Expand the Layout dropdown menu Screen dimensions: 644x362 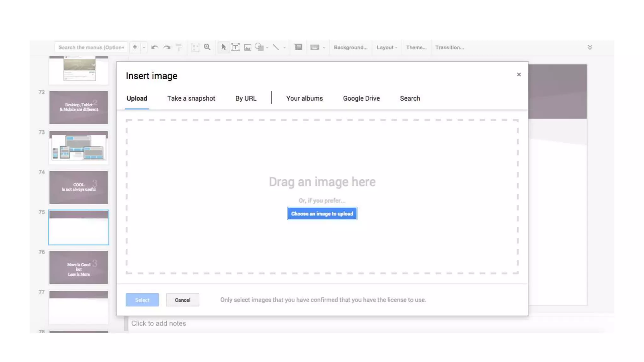click(387, 47)
